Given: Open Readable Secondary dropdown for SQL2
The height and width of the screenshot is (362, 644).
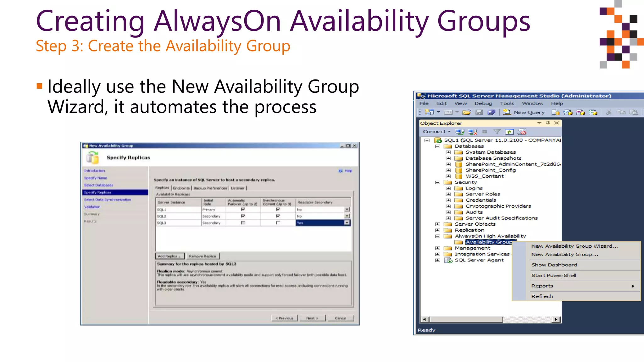Looking at the screenshot, I should 347,216.
